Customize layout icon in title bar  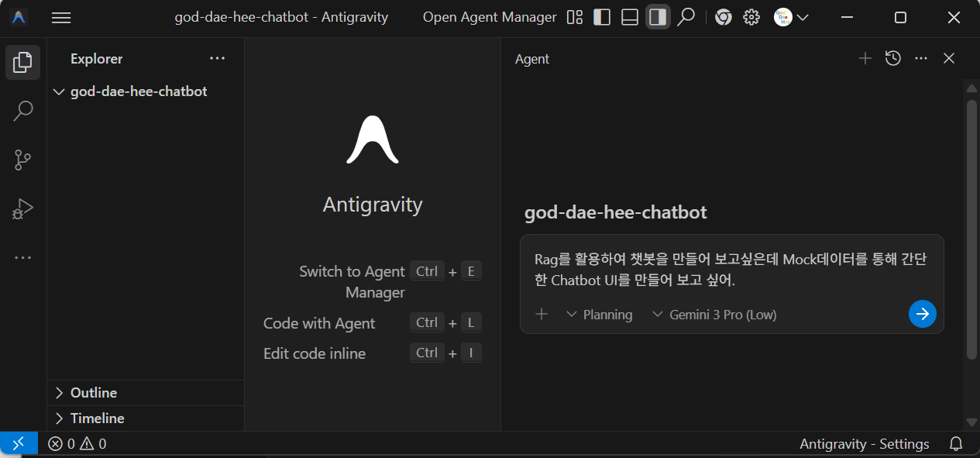tap(575, 17)
